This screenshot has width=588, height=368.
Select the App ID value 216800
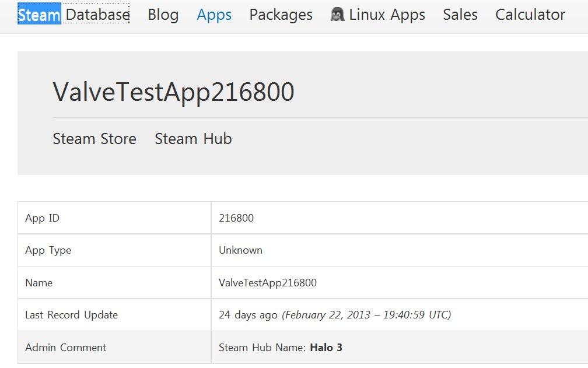236,218
